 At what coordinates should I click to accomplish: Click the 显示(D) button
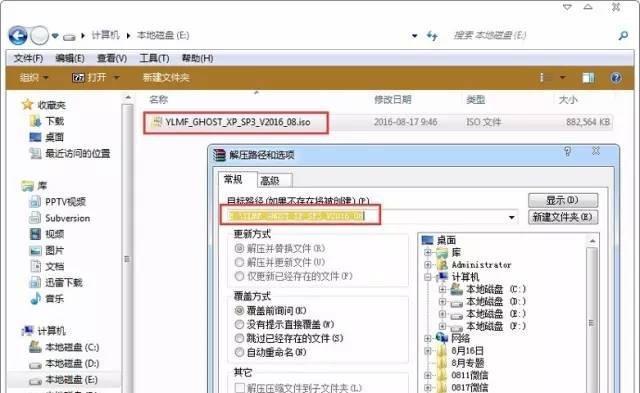click(562, 200)
